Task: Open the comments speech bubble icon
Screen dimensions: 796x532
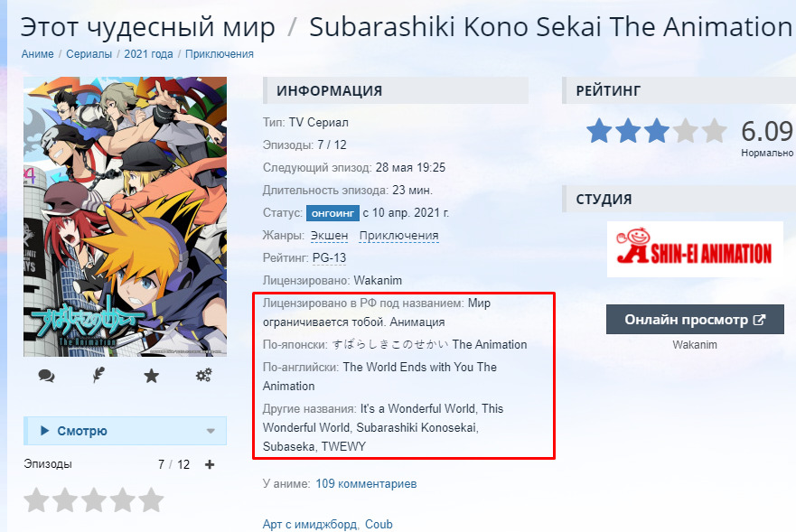Action: coord(46,376)
